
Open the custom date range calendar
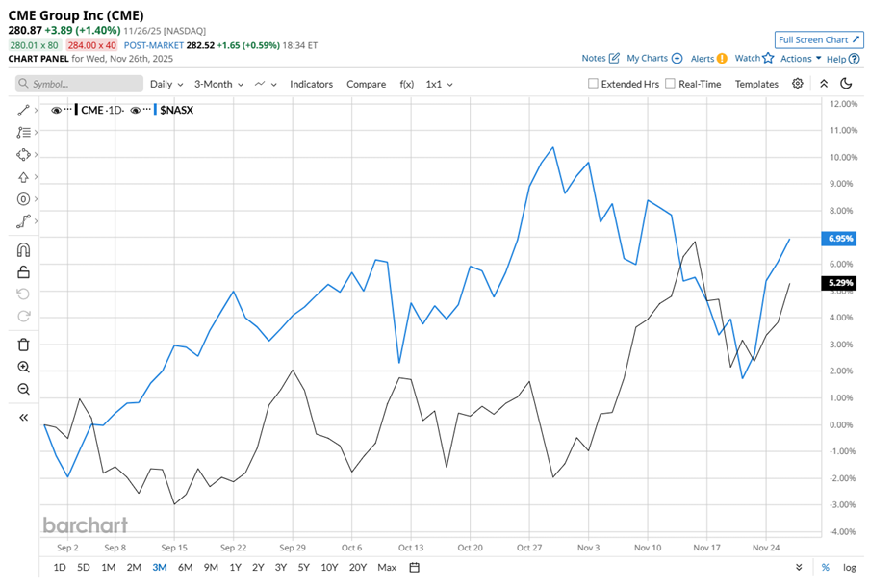pyautogui.click(x=414, y=567)
